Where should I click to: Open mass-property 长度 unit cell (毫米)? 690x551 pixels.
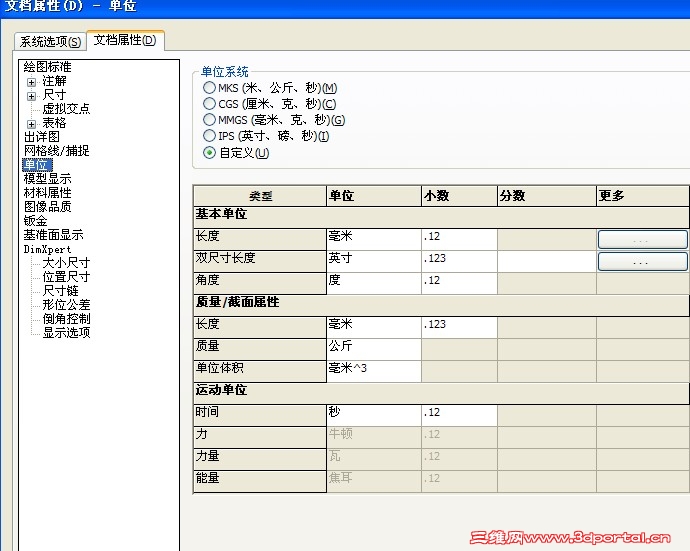(x=374, y=327)
